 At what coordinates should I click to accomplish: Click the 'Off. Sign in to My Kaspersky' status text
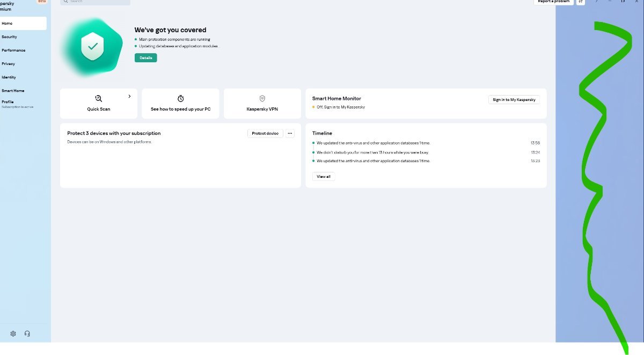tap(341, 107)
